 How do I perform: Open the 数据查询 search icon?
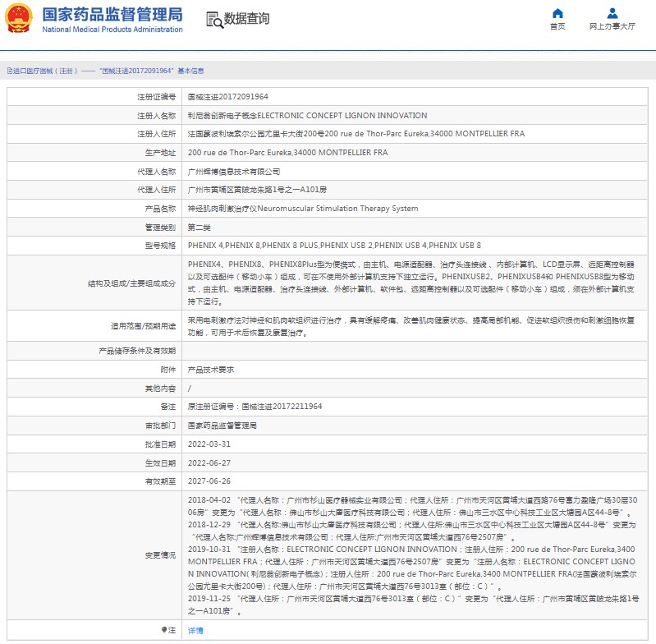(214, 20)
